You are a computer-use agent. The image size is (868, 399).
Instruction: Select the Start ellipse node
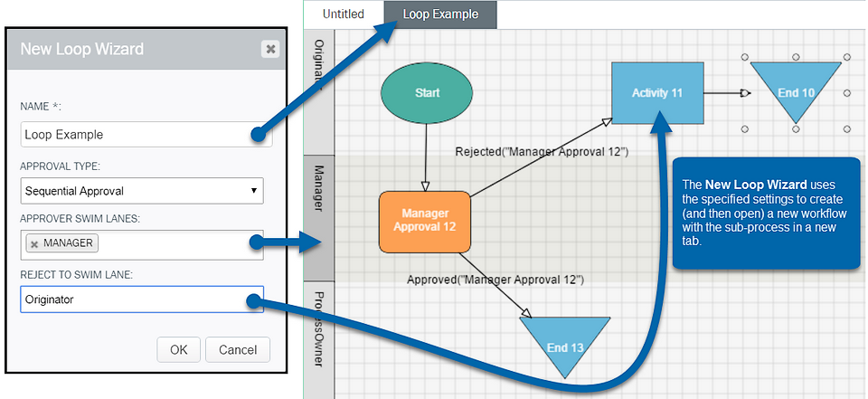[x=427, y=93]
